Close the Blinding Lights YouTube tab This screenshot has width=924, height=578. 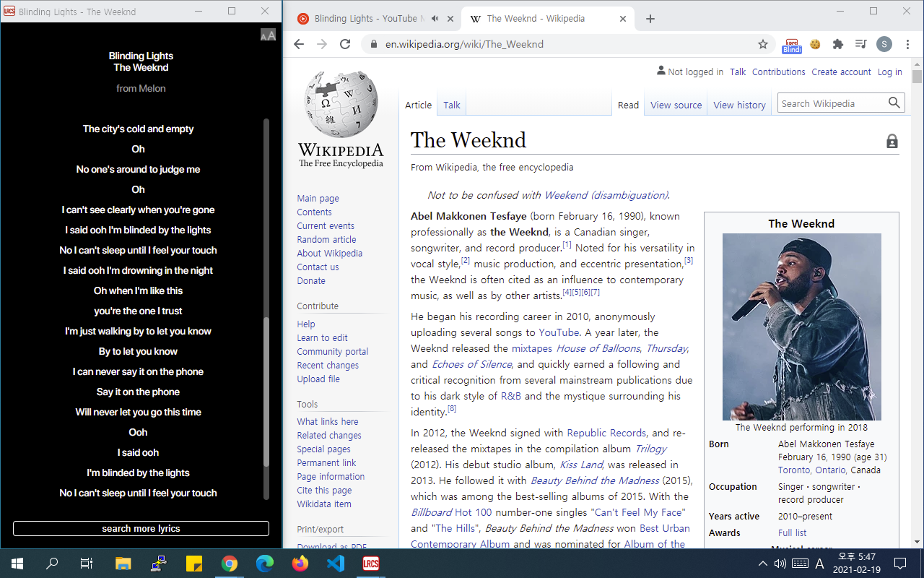pyautogui.click(x=450, y=19)
